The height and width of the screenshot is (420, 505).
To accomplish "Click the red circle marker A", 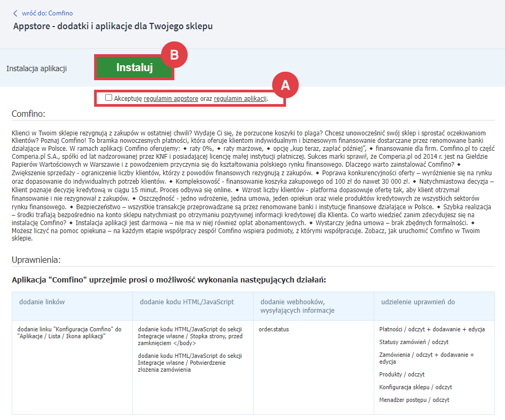I will (285, 85).
